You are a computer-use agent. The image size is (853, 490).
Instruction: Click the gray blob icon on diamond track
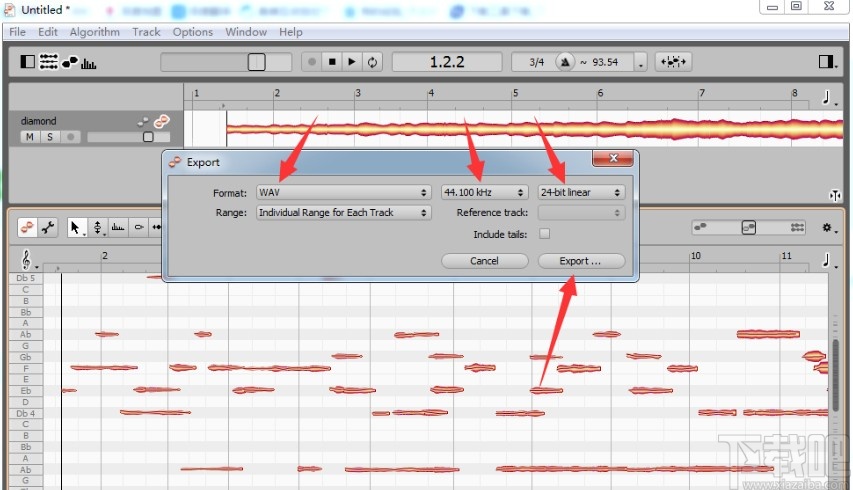tap(143, 121)
